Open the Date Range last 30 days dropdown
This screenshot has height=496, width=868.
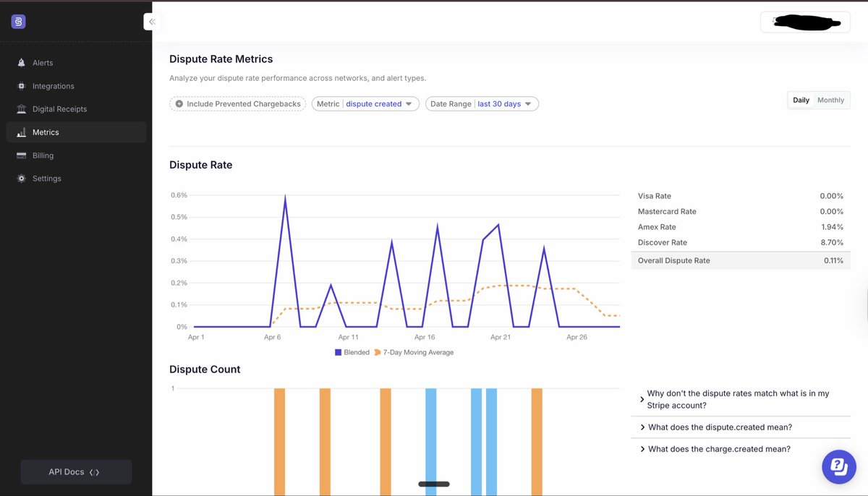click(x=482, y=104)
